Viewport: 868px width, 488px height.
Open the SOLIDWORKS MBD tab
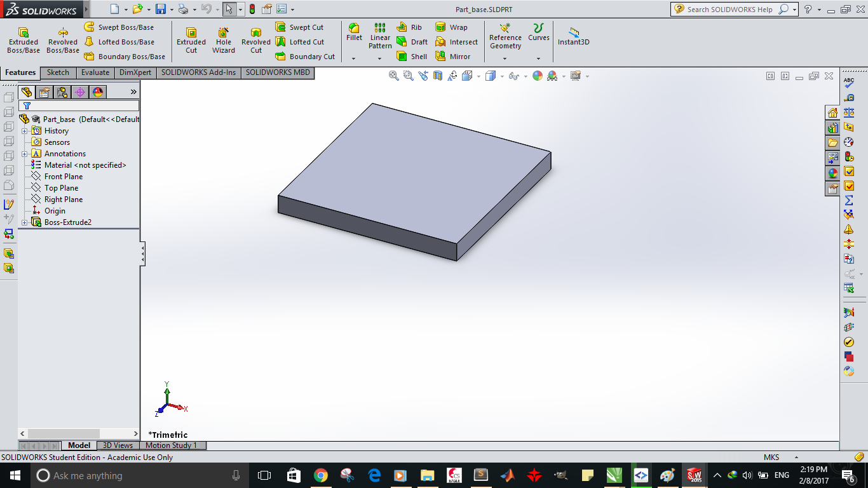[278, 72]
